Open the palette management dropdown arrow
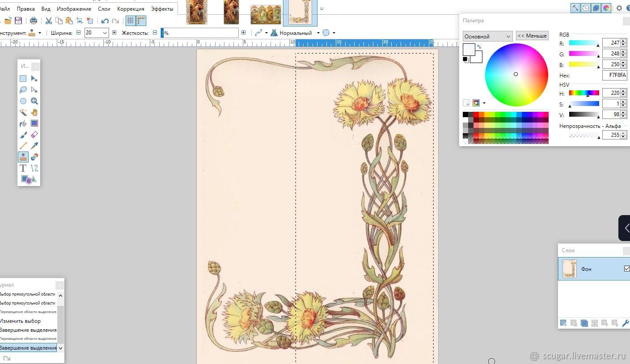This screenshot has height=364, width=630. click(x=484, y=103)
